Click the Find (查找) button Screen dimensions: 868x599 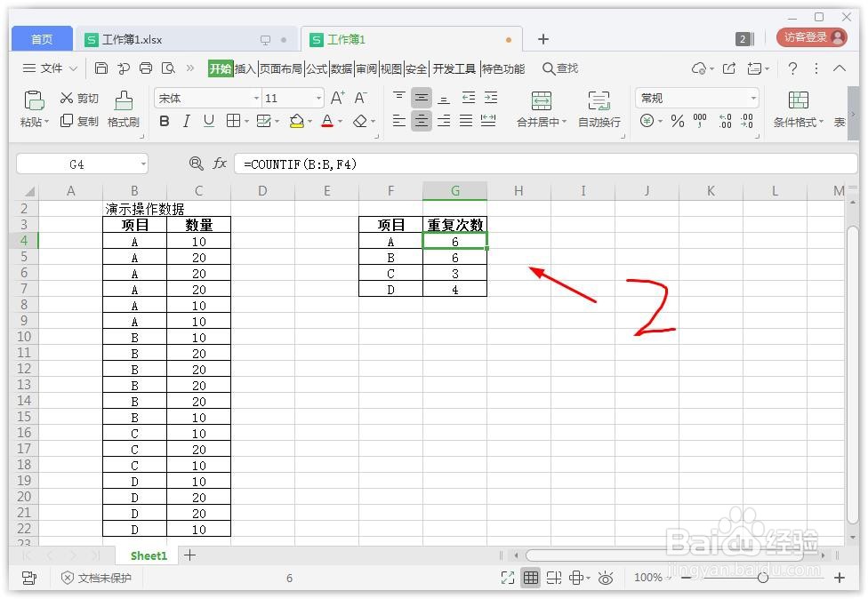(560, 68)
